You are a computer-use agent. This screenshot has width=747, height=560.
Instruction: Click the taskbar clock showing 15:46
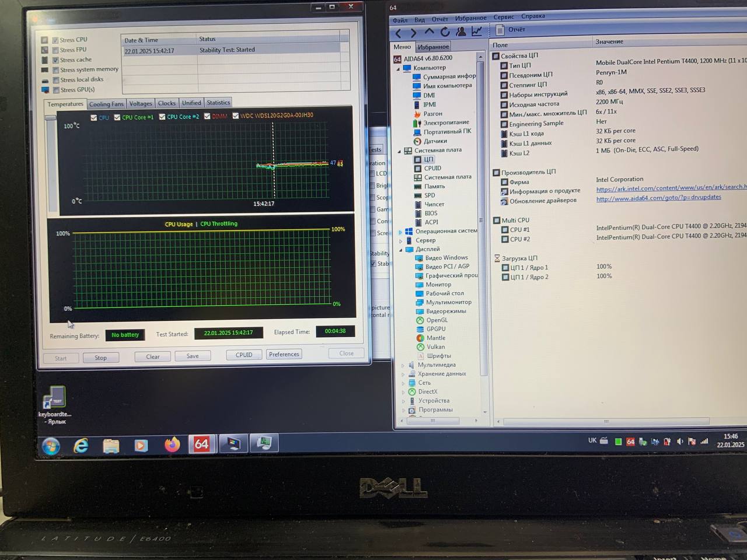(x=731, y=440)
